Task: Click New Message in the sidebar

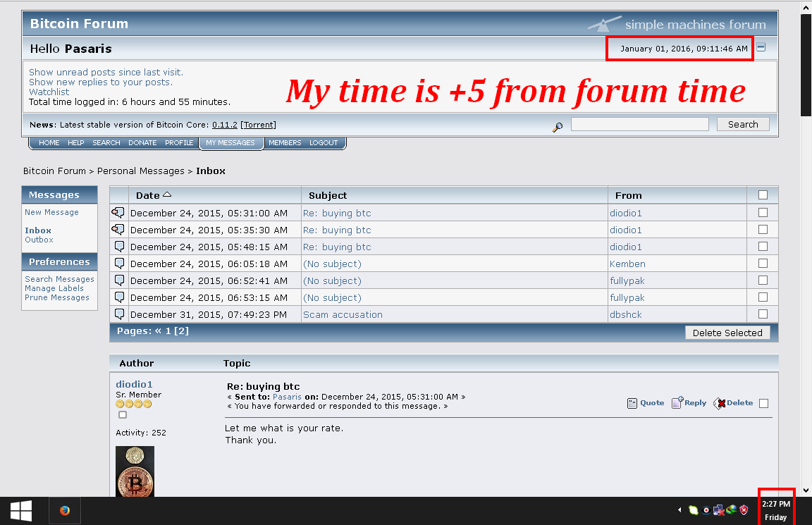Action: coord(51,212)
